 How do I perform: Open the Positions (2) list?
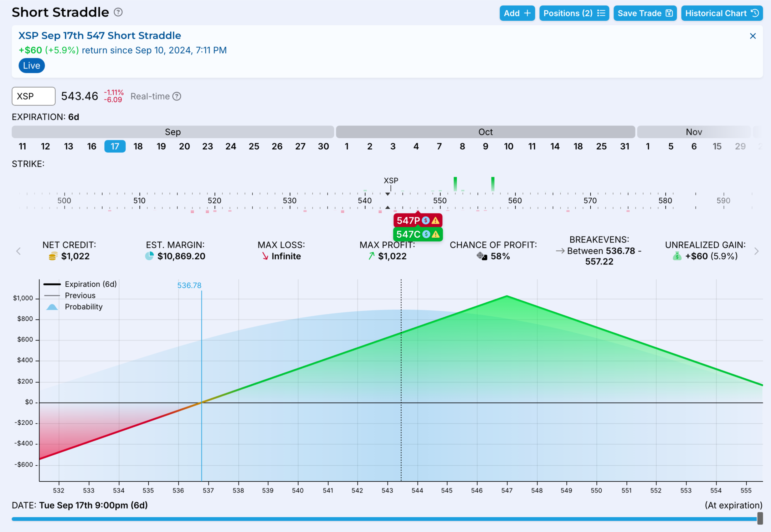coord(574,13)
